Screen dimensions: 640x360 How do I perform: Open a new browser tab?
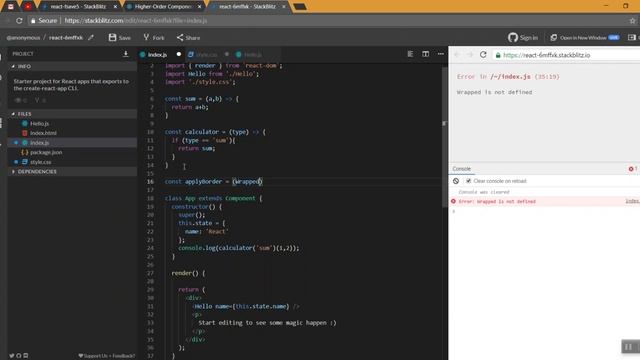[300, 7]
